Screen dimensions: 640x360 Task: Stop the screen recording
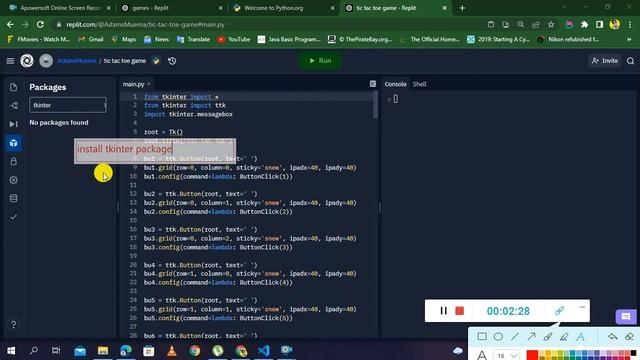tap(460, 311)
